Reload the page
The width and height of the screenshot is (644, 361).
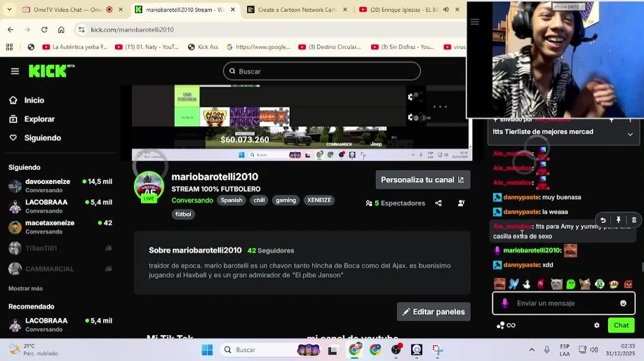click(44, 30)
